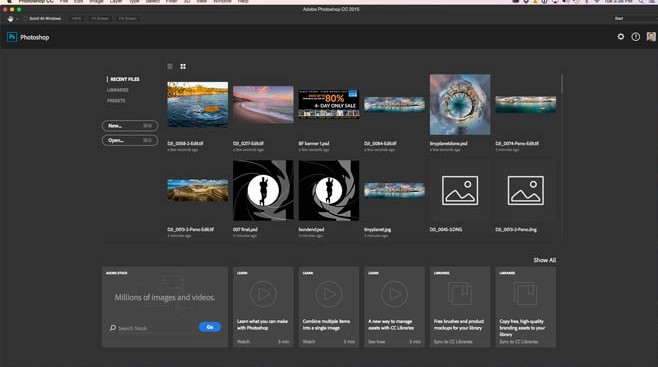Click the Search Stock magnifier icon
This screenshot has width=658, height=367.
(x=113, y=328)
